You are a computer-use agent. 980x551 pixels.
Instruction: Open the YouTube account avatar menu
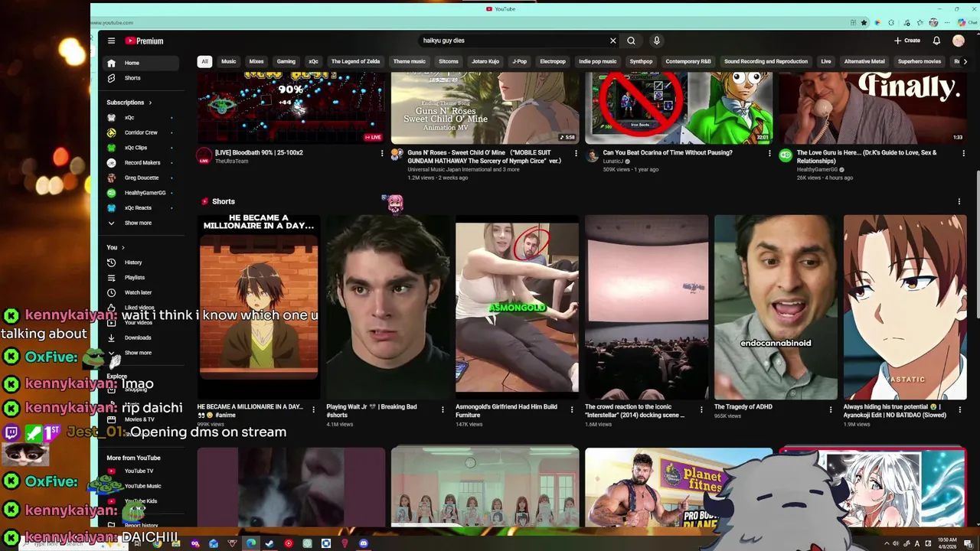[x=959, y=41]
